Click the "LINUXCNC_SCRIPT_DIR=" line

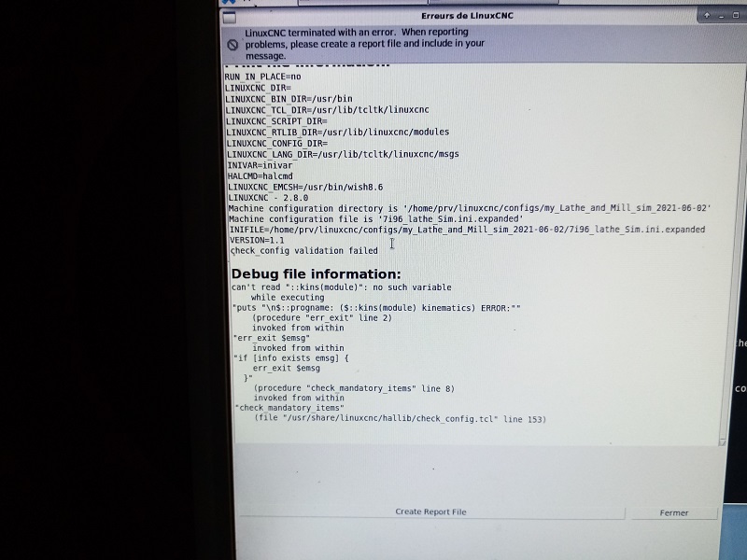[x=276, y=121]
